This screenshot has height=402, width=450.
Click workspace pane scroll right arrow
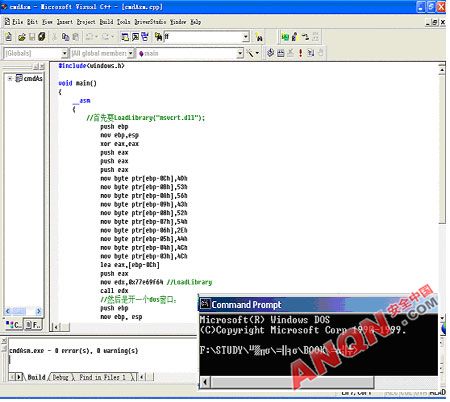pos(39,311)
